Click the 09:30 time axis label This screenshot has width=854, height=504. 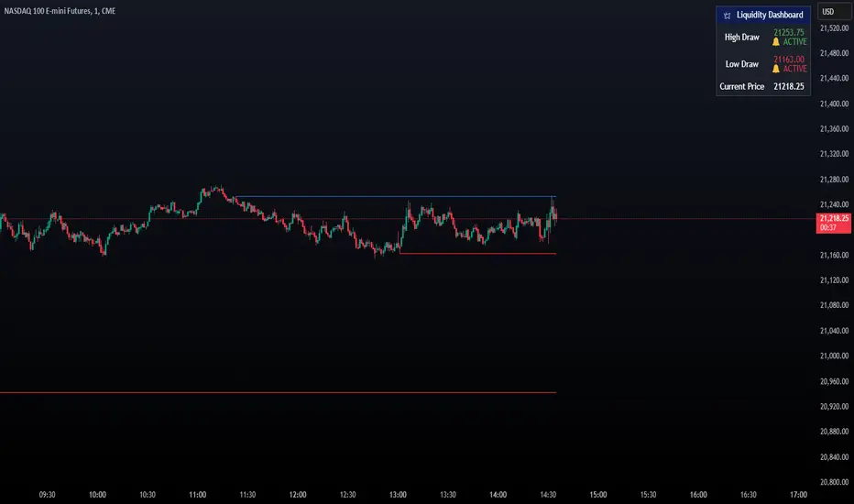48,495
